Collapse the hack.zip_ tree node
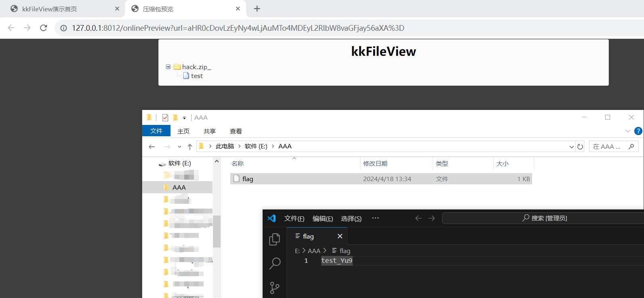This screenshot has width=644, height=298. pyautogui.click(x=168, y=67)
